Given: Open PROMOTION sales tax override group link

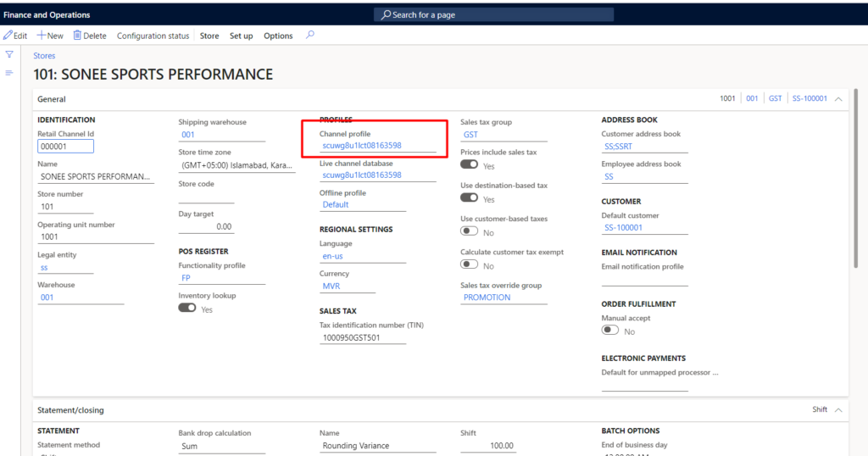Looking at the screenshot, I should click(487, 298).
